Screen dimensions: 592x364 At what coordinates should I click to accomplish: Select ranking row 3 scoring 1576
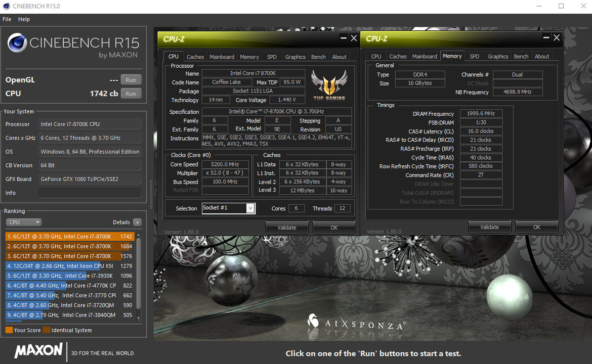(70, 256)
